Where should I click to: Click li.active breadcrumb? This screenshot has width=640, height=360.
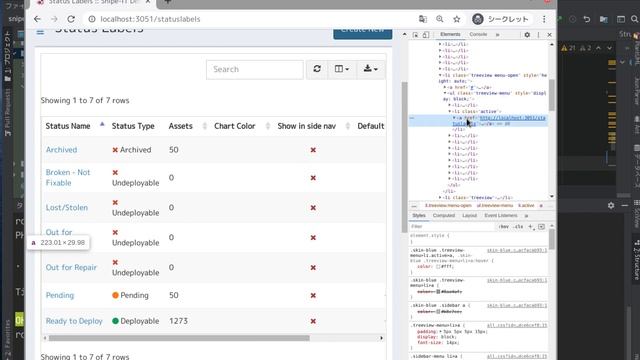(x=526, y=206)
